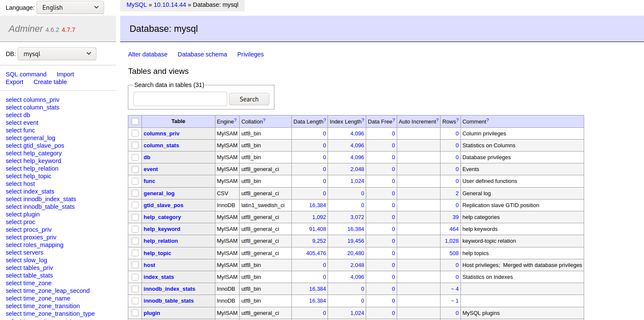Open the gtid_slave_pos table link
Image resolution: width=644 pixels, height=320 pixels.
(x=164, y=205)
